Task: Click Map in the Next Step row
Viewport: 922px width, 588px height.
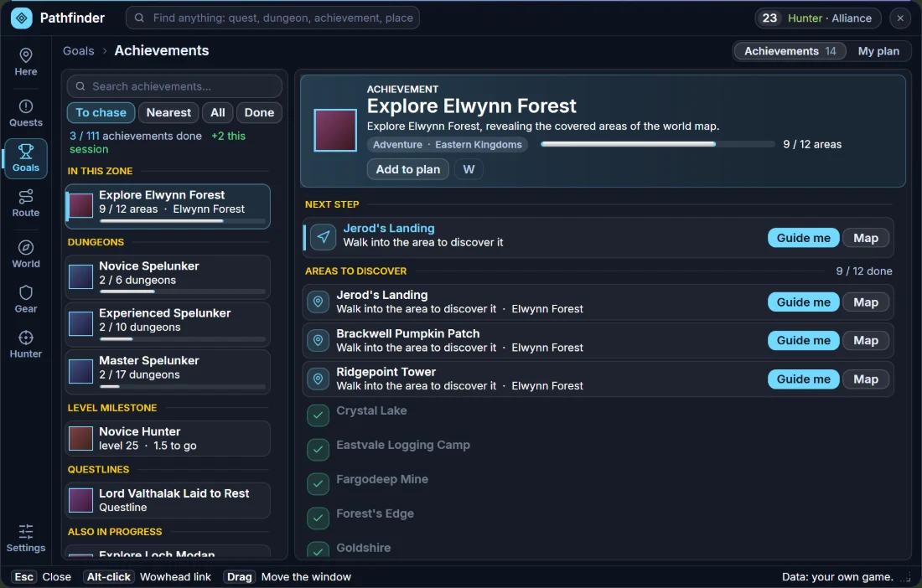Action: click(866, 238)
